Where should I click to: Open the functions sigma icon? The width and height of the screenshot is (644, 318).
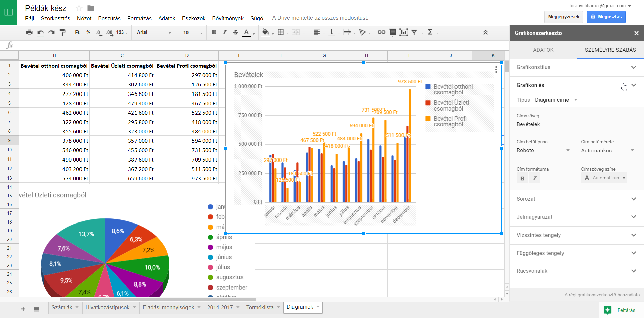430,32
